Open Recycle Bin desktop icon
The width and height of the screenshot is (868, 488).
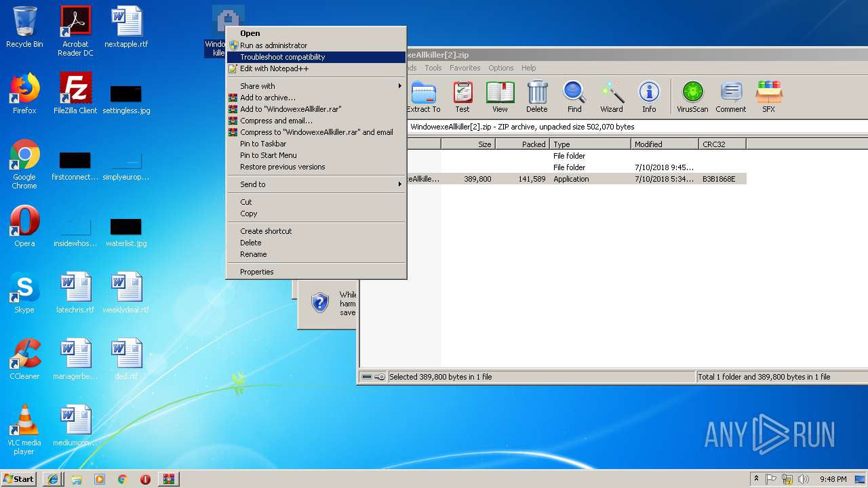(24, 27)
